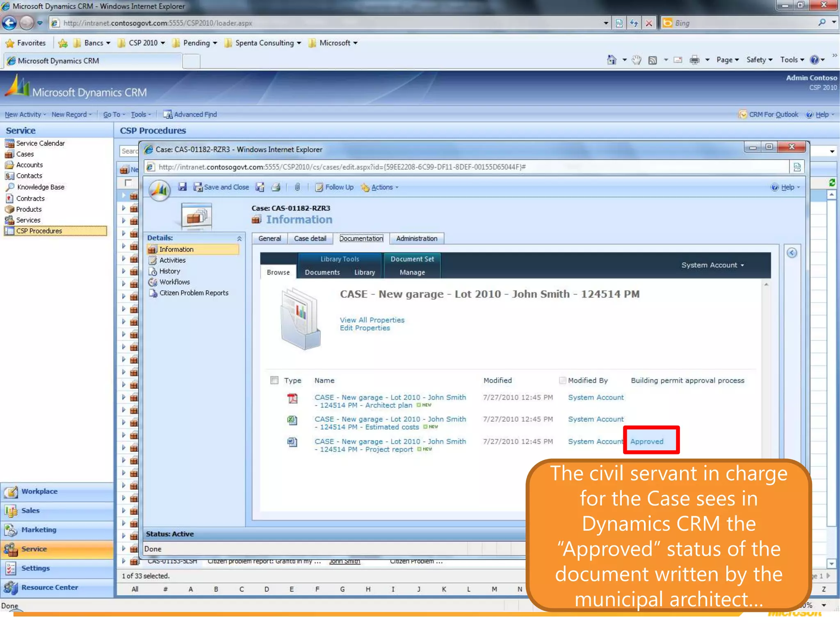The image size is (840, 630).
Task: Click the Approved status link
Action: [646, 441]
